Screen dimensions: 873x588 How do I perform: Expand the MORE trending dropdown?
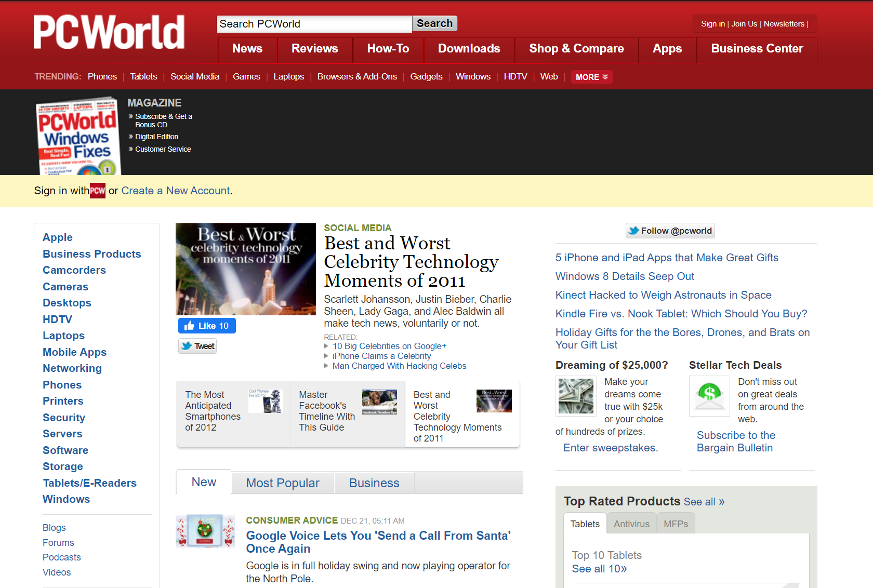point(591,77)
